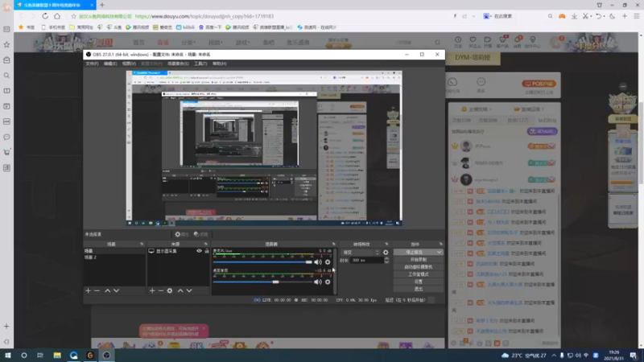644x362 pixels.
Task: Add a new source in OBS sources panel
Action: [x=152, y=290]
